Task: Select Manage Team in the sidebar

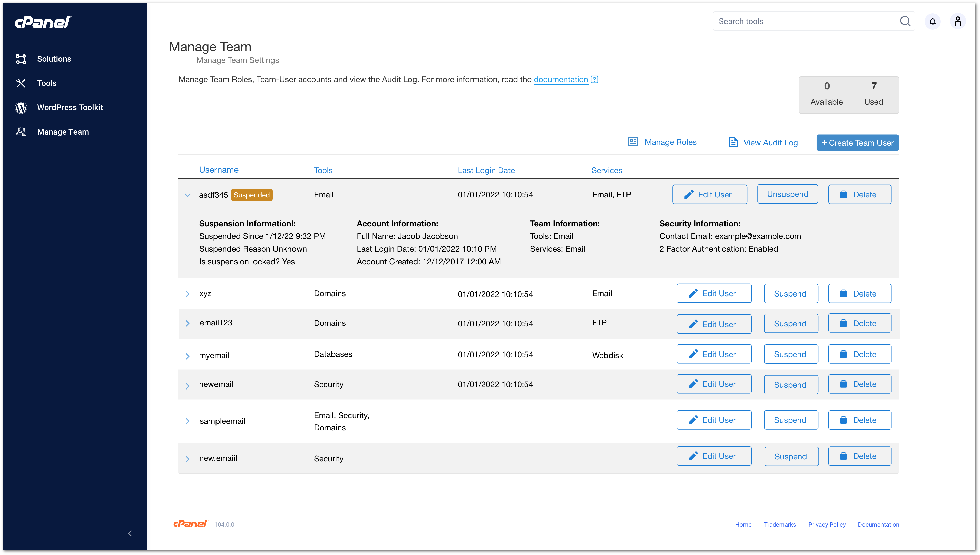Action: (x=63, y=132)
